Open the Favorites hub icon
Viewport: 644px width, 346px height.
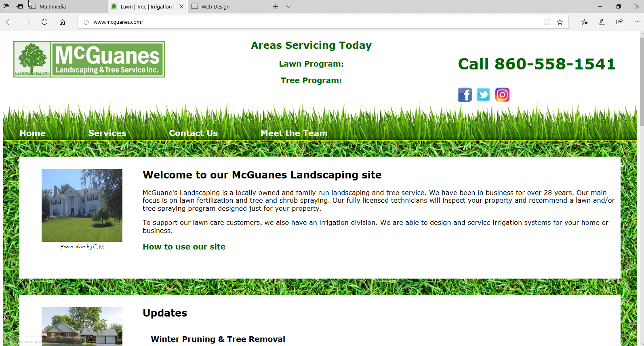pyautogui.click(x=584, y=22)
